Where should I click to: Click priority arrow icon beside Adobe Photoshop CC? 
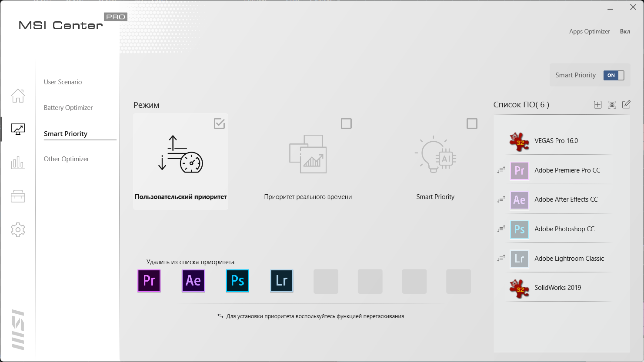(x=501, y=229)
